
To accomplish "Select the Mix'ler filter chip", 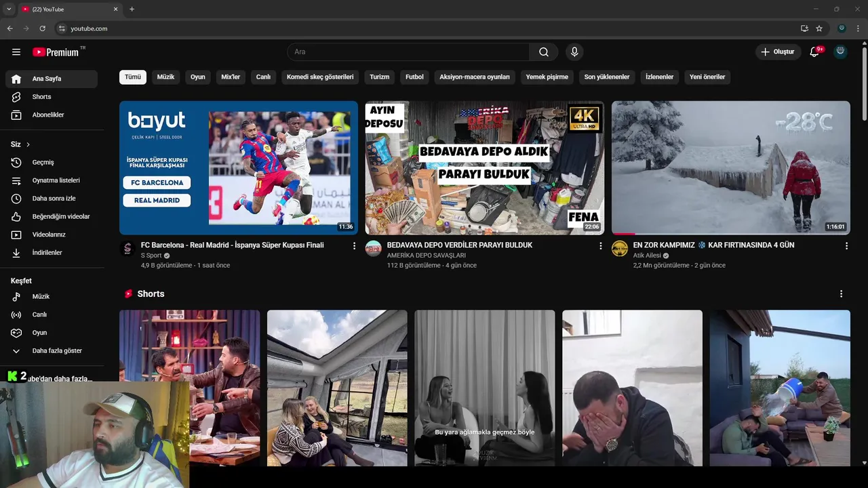I will click(x=231, y=77).
